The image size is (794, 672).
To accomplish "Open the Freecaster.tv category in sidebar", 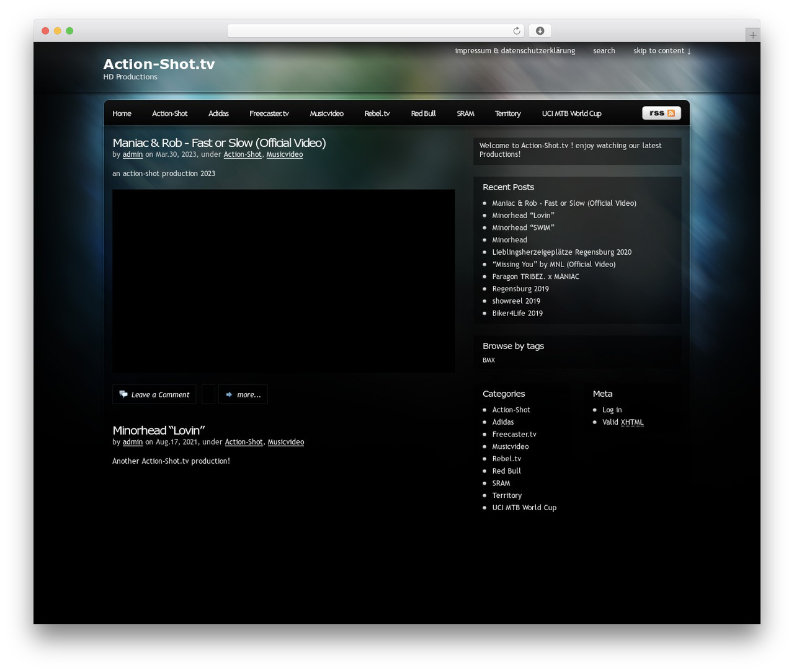I will [x=514, y=435].
